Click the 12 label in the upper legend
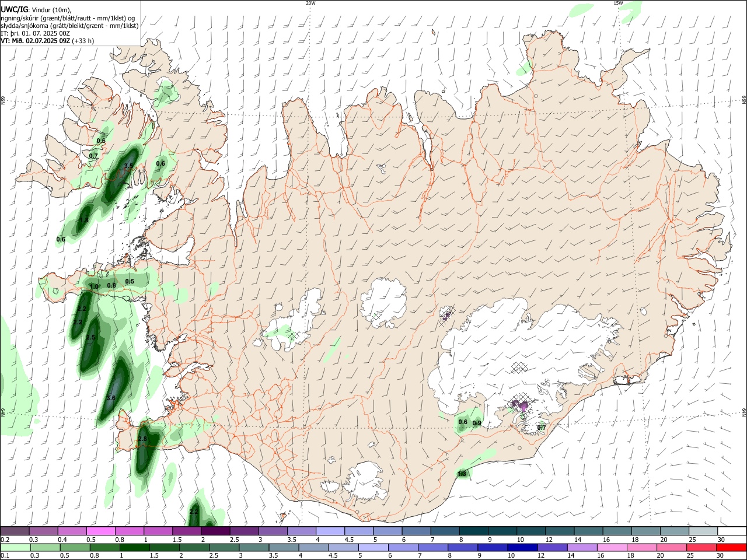 pos(549,540)
